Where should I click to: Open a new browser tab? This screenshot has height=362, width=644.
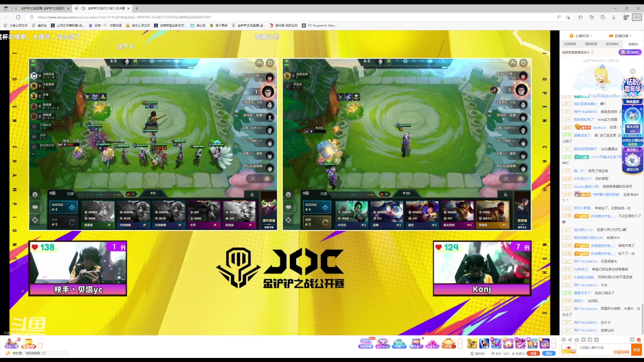click(x=137, y=8)
